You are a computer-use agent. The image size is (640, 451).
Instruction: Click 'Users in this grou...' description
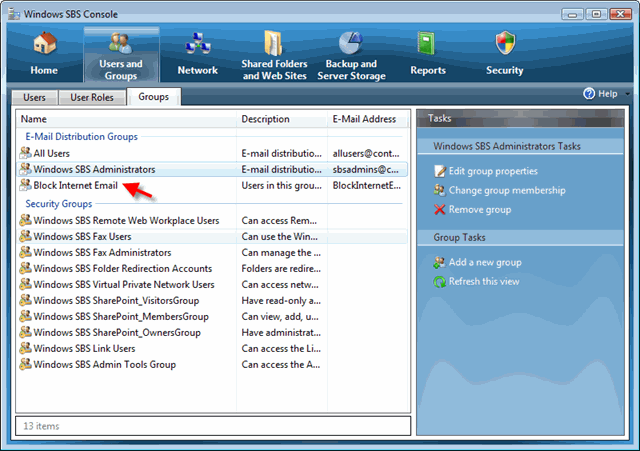(x=282, y=185)
